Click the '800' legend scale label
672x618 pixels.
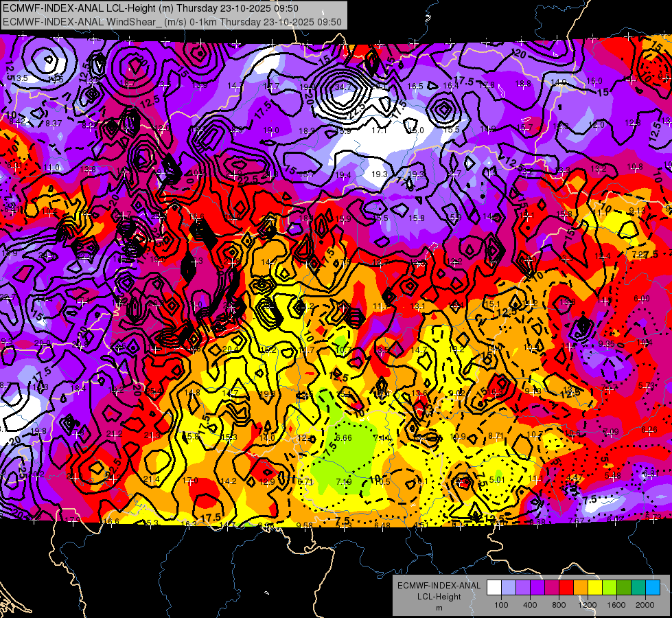(x=559, y=605)
